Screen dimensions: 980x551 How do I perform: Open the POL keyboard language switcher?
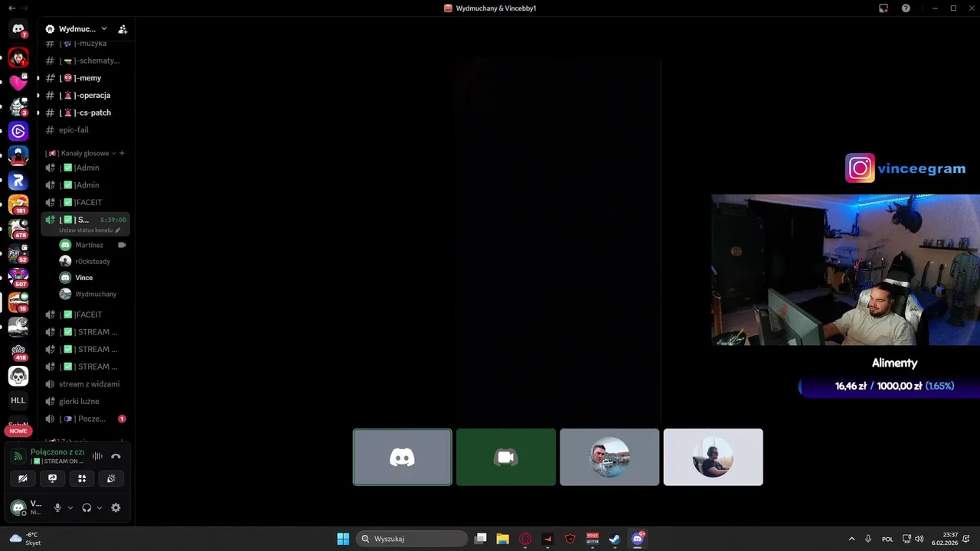887,539
